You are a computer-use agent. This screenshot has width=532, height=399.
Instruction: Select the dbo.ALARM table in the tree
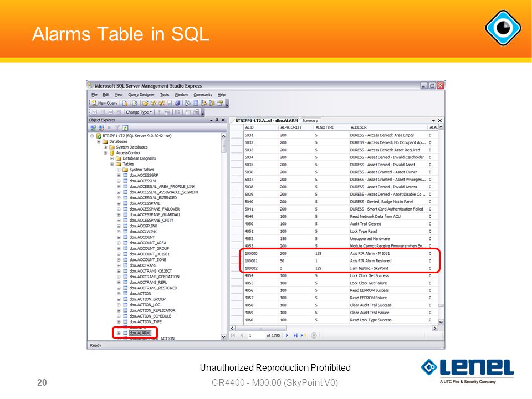click(x=140, y=333)
